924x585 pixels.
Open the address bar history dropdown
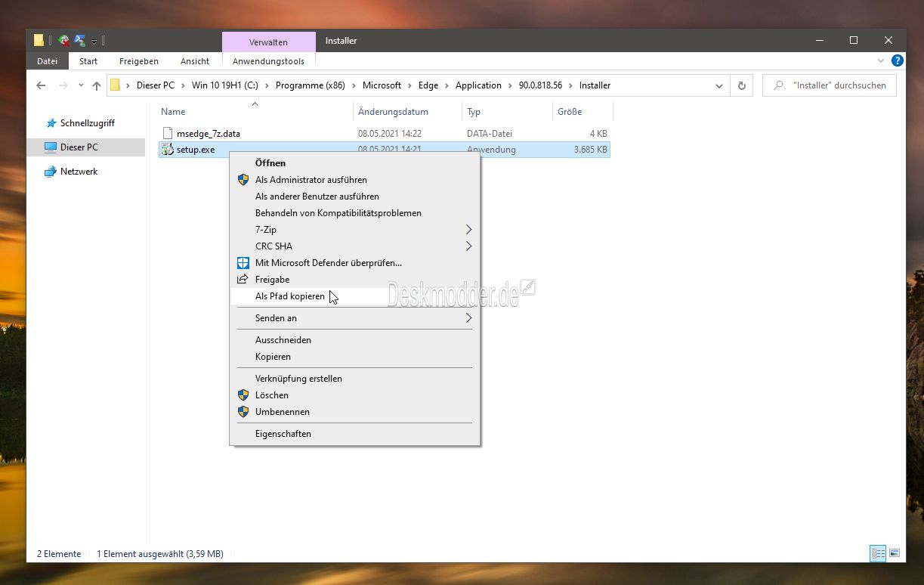[x=719, y=85]
